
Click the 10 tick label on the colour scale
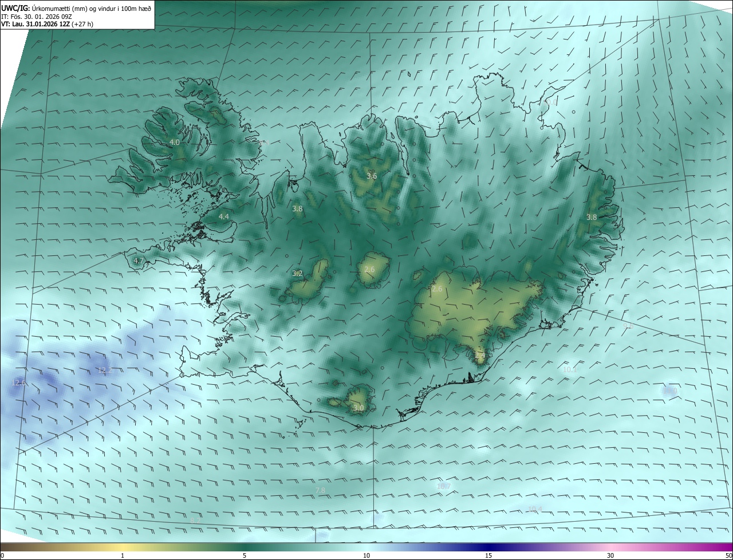point(366,555)
